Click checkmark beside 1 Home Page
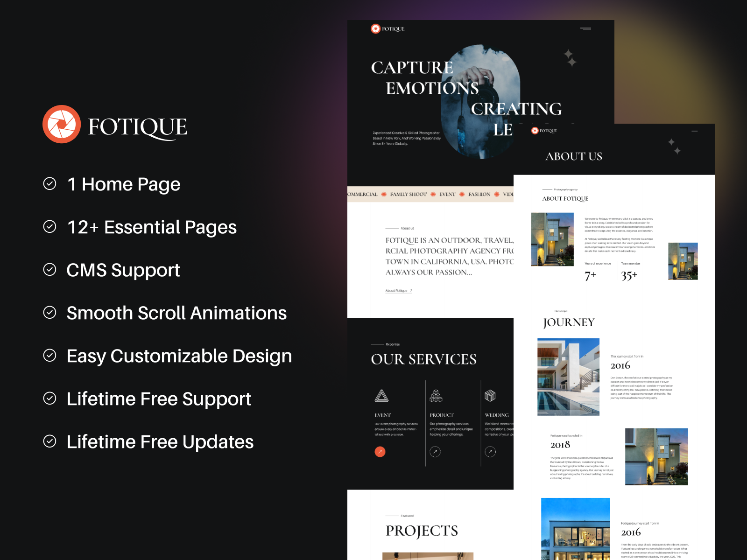This screenshot has height=560, width=747. (x=50, y=184)
